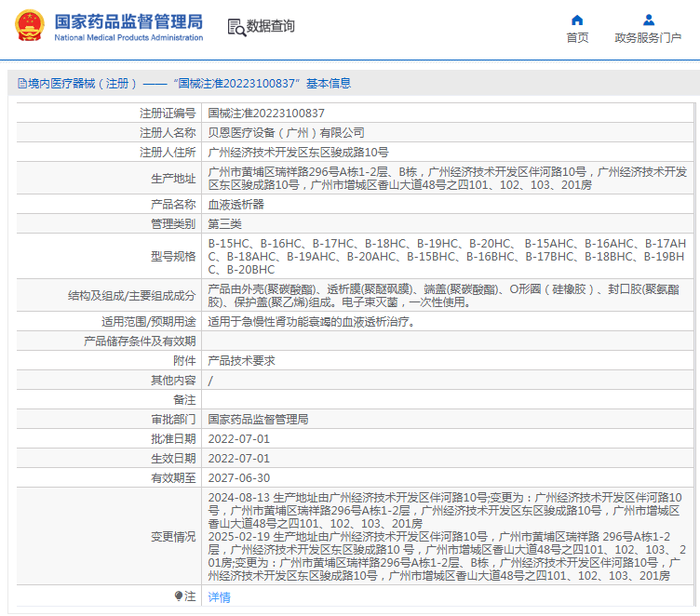Select the structure composition description text

(x=444, y=296)
